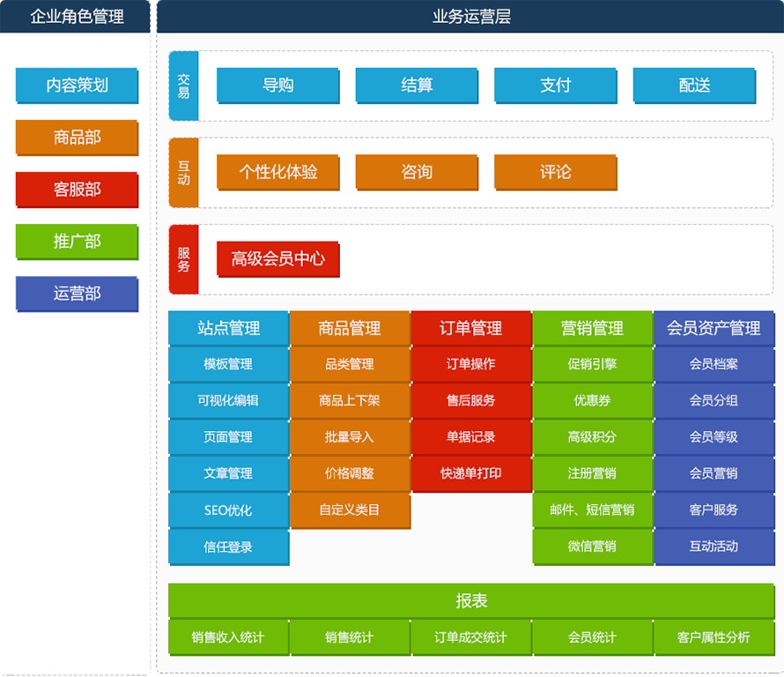Select the 商品部 department button

77,138
